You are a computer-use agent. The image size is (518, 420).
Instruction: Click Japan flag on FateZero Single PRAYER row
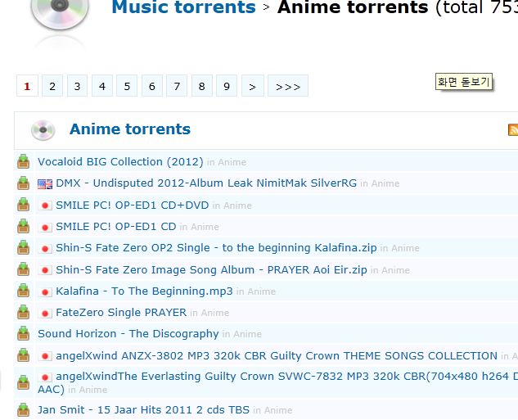45,314
